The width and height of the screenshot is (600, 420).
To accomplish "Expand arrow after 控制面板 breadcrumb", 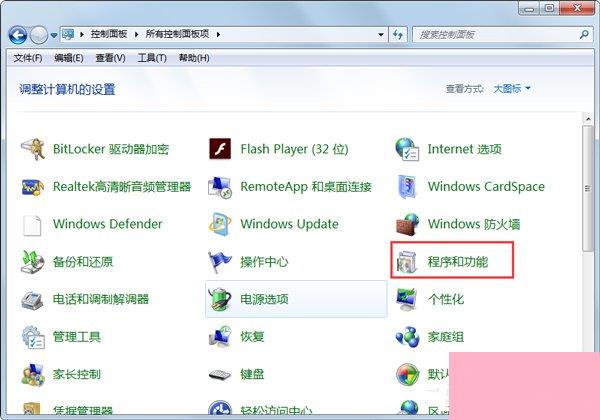I will 136,34.
